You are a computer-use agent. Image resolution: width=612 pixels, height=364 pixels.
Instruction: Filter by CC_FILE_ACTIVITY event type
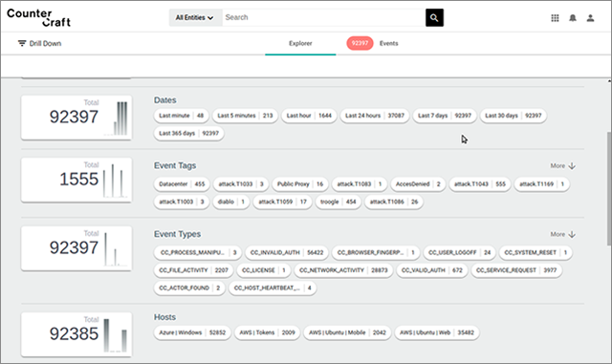click(193, 270)
